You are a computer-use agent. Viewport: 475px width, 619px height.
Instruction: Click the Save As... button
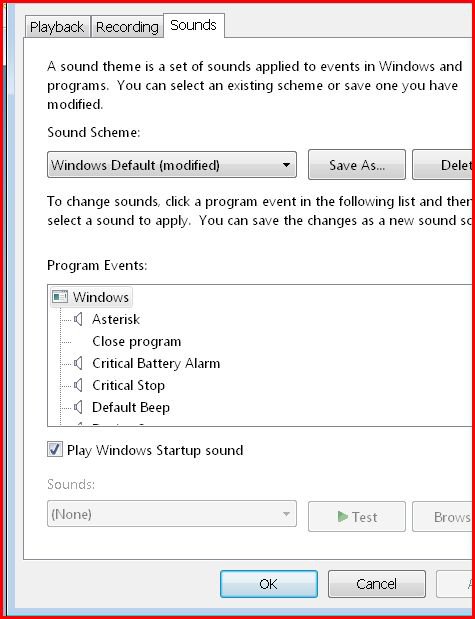(357, 165)
